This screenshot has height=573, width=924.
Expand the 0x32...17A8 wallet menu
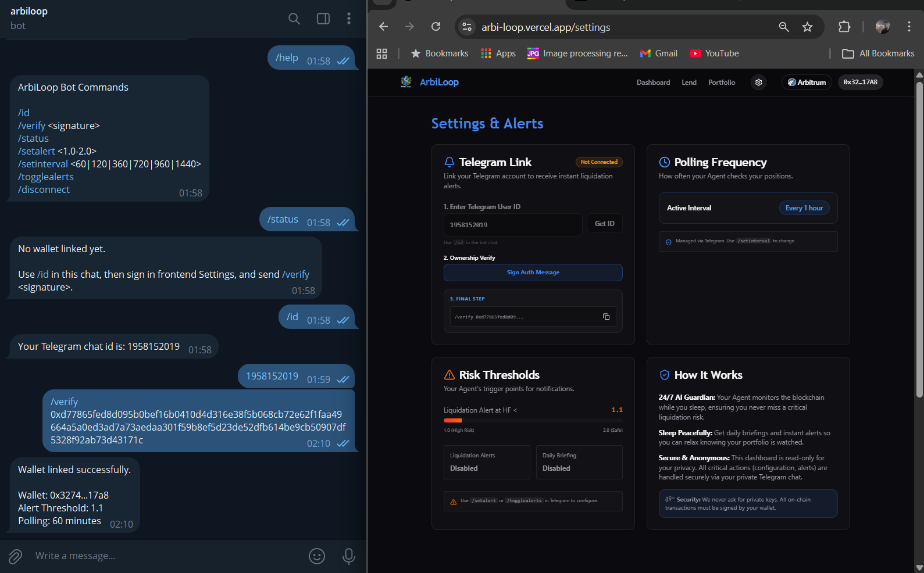tap(860, 83)
